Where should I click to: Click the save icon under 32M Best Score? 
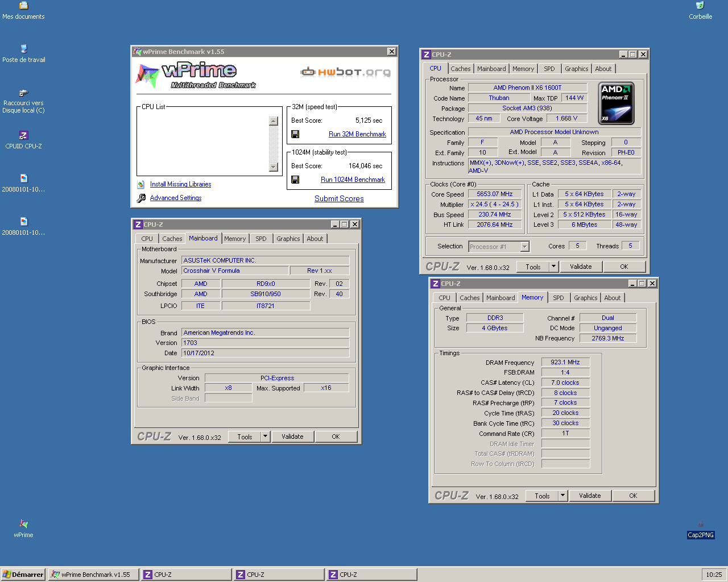(295, 134)
